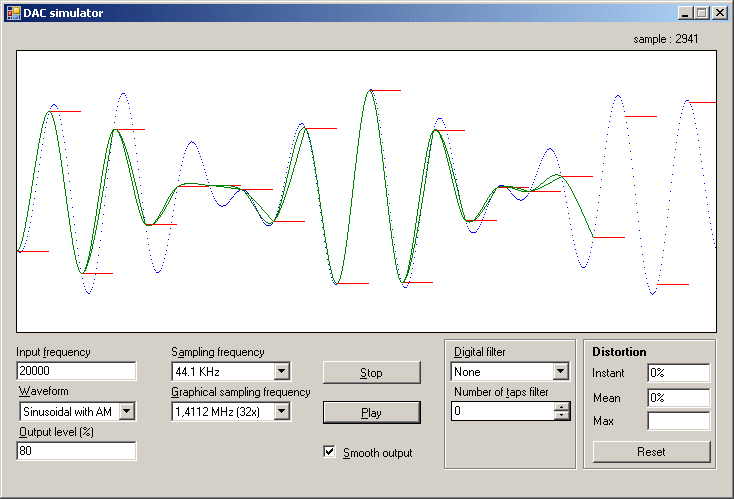Click the 'Distortion' heading text
The height and width of the screenshot is (499, 734).
point(619,352)
